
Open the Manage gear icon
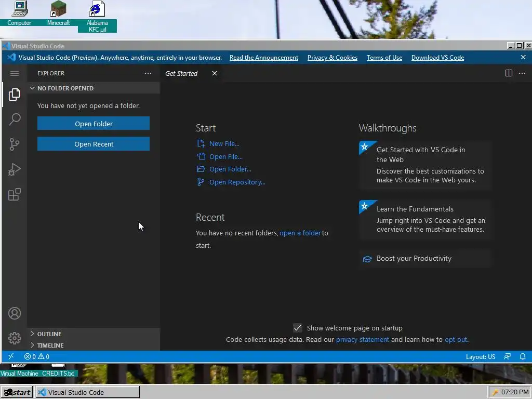click(14, 338)
